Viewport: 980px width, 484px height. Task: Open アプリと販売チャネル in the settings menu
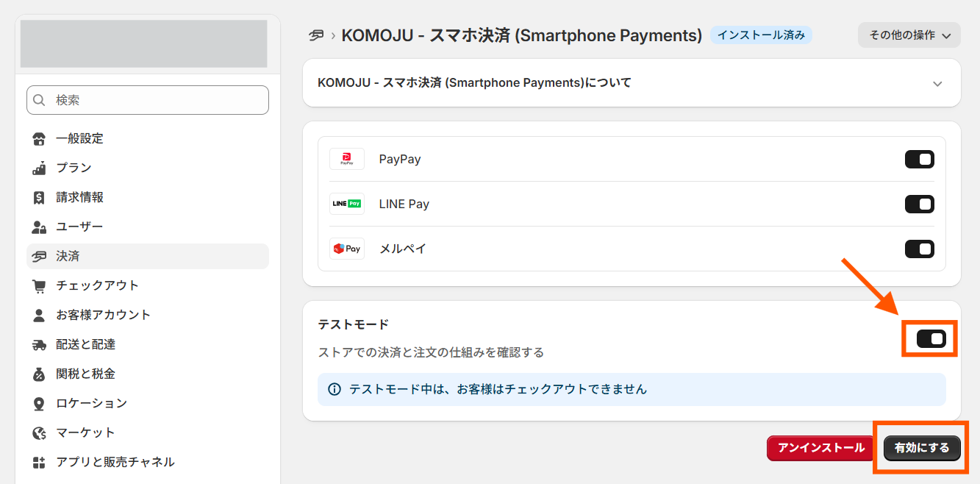pyautogui.click(x=148, y=463)
